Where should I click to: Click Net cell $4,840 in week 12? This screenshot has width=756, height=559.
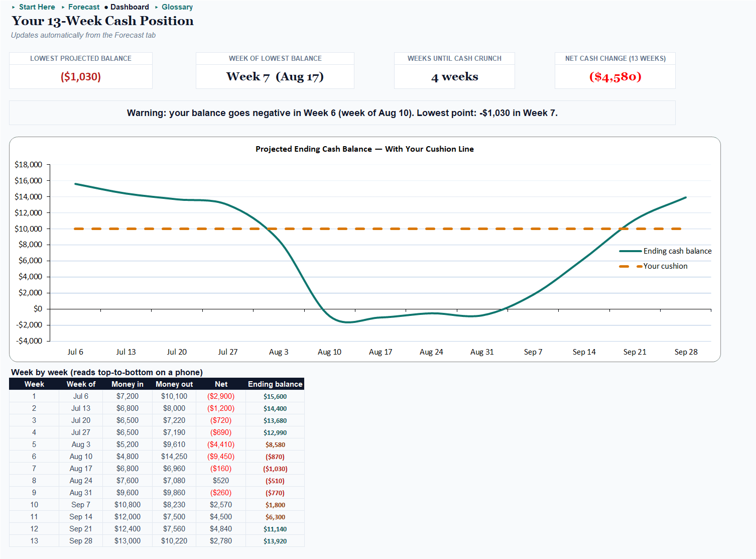(x=221, y=529)
